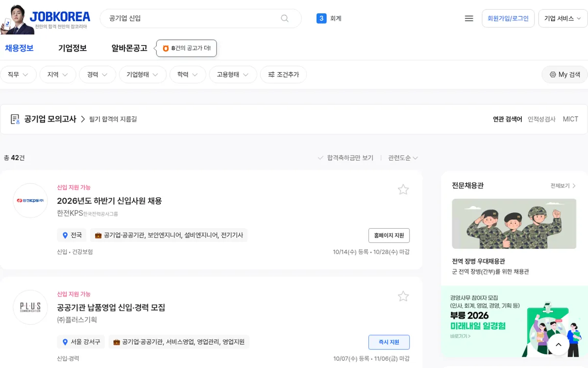Expand the 학력 filter dropdown
This screenshot has width=588, height=368.
click(188, 75)
